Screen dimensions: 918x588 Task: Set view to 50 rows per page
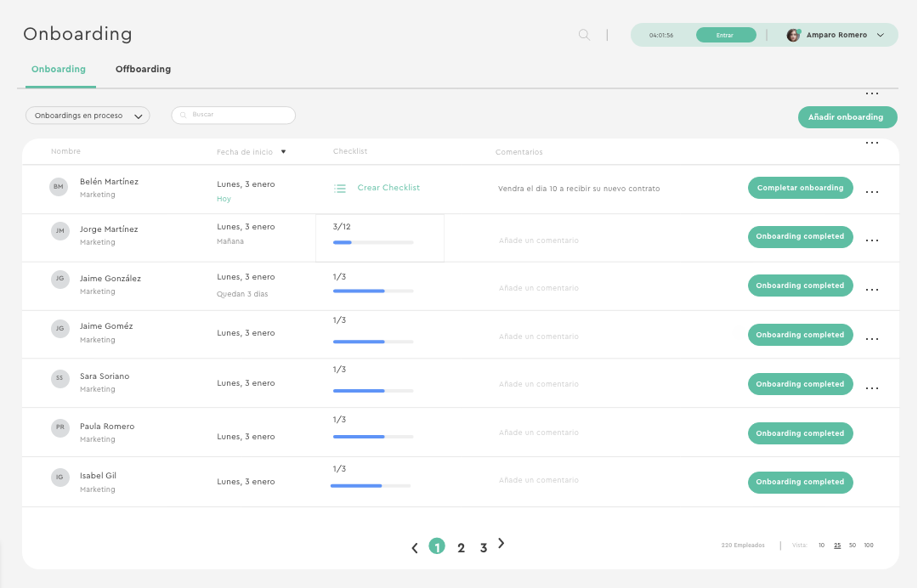coord(853,546)
